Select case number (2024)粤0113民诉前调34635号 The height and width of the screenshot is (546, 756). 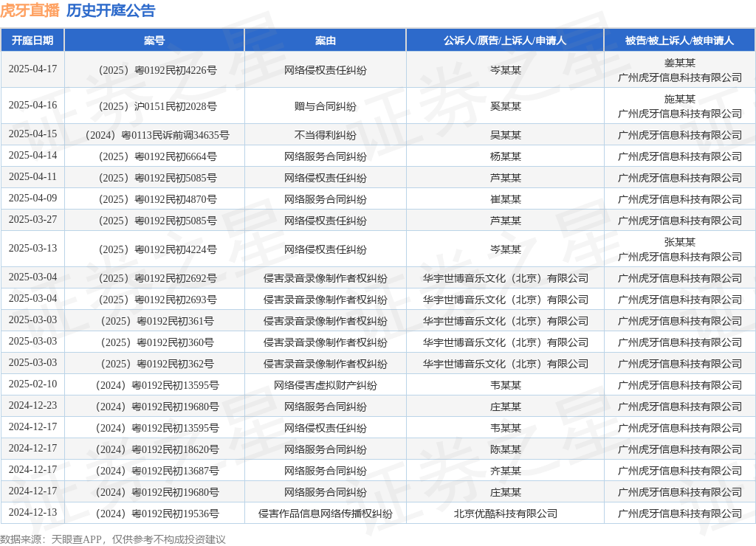158,136
